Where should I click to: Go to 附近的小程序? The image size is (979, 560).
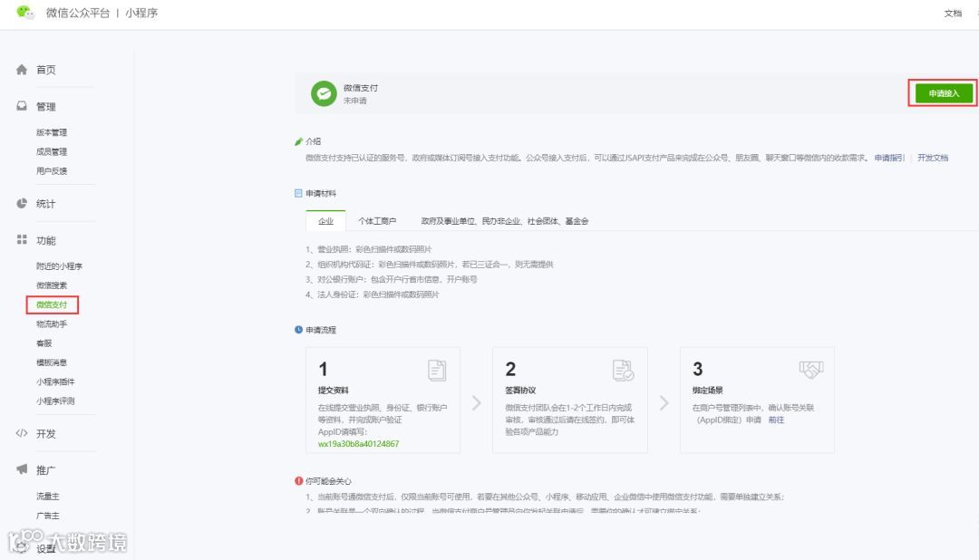point(59,266)
